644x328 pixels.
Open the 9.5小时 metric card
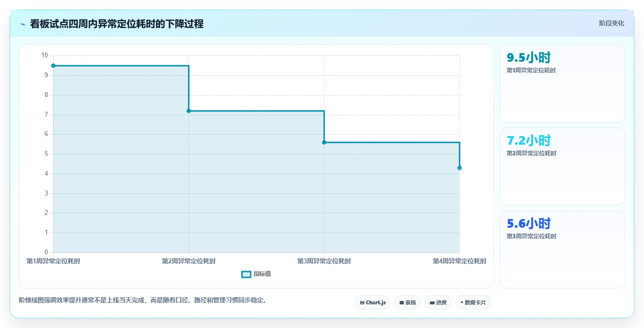[563, 83]
